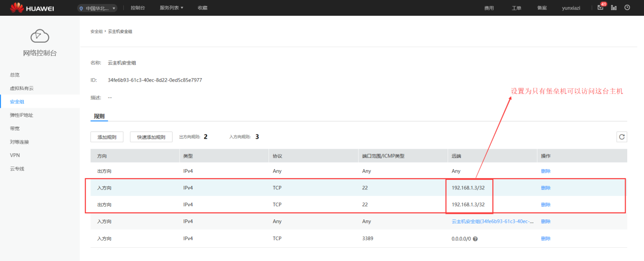Screen dimensions: 644x261
Task: Expand the 服务列表 services menu
Action: [171, 8]
